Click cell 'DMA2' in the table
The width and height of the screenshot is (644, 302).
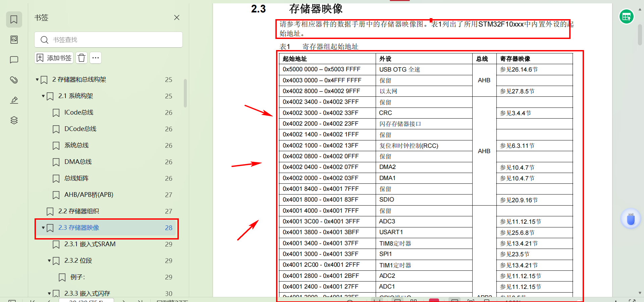tap(387, 167)
